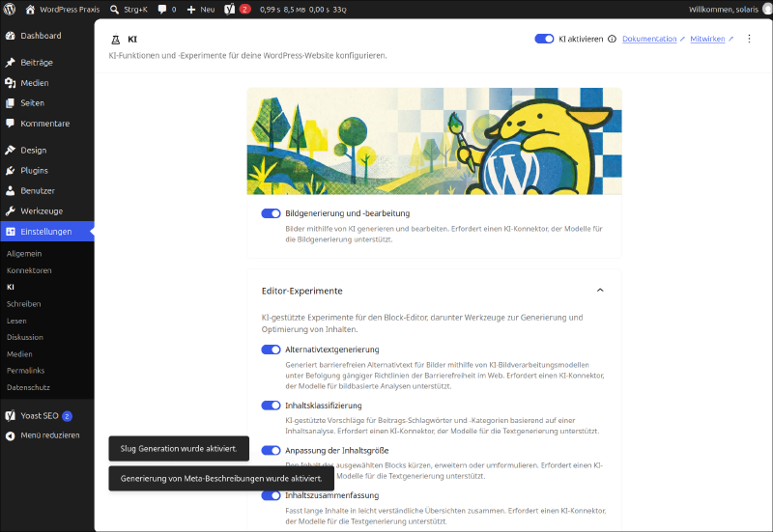The height and width of the screenshot is (532, 773).
Task: Open the three-dot options menu
Action: click(749, 39)
